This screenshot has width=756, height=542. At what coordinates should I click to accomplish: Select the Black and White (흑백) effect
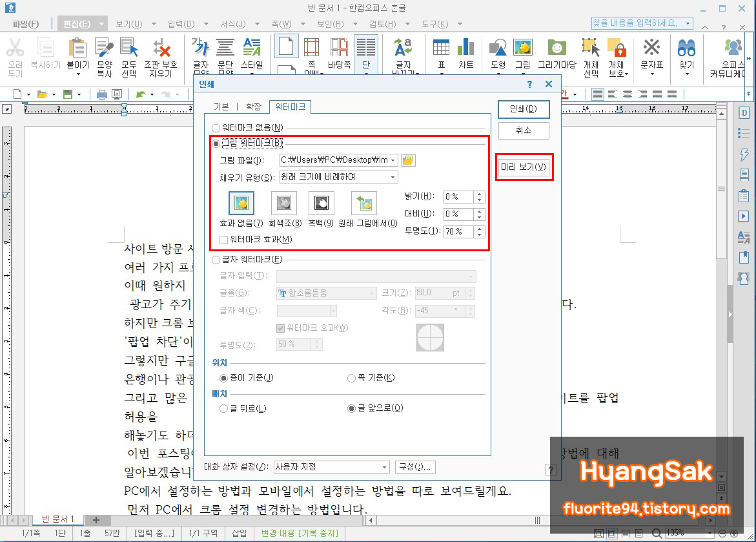[321, 203]
